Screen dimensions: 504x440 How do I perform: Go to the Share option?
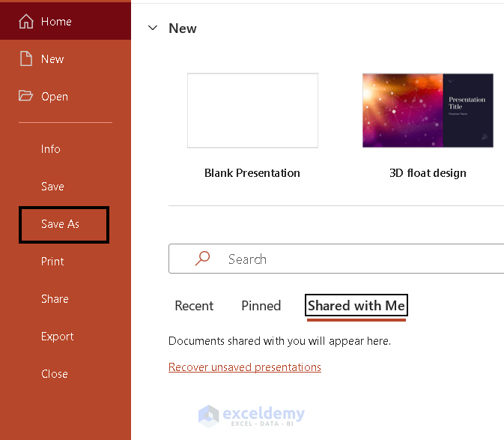coord(55,299)
